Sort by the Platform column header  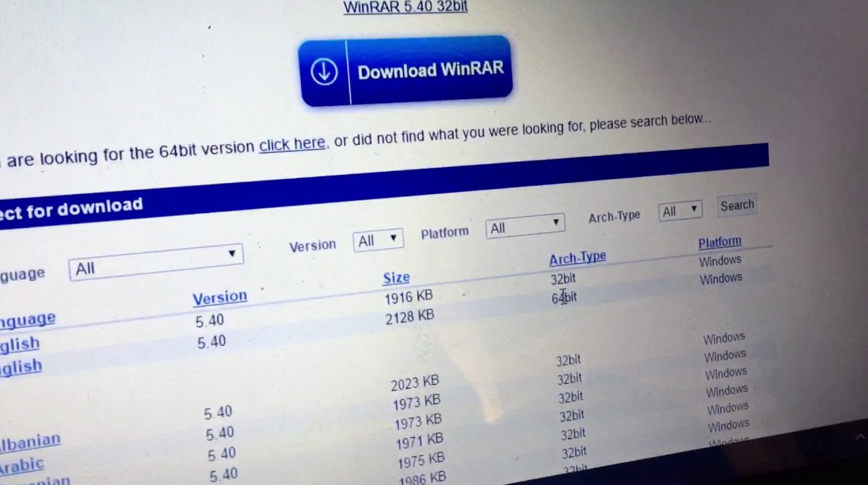coord(719,242)
